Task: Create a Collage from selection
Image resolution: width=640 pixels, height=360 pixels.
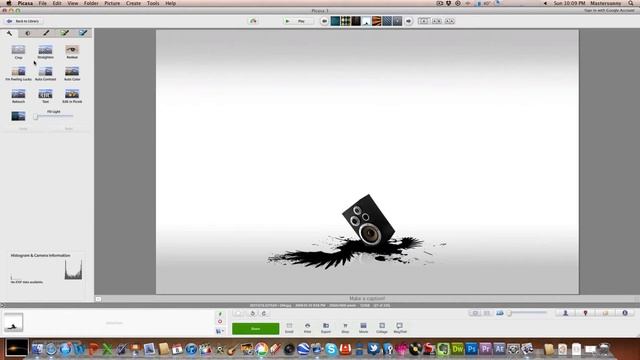Action: (x=382, y=328)
